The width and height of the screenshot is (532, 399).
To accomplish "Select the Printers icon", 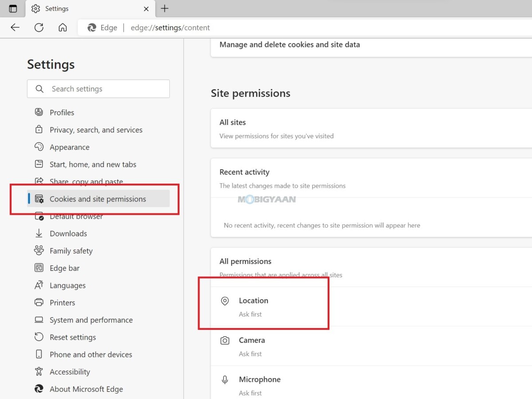I will (x=39, y=302).
